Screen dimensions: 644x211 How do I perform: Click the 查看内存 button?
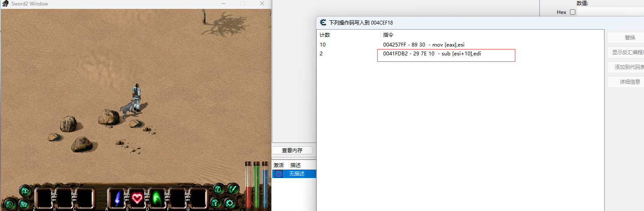click(x=292, y=150)
